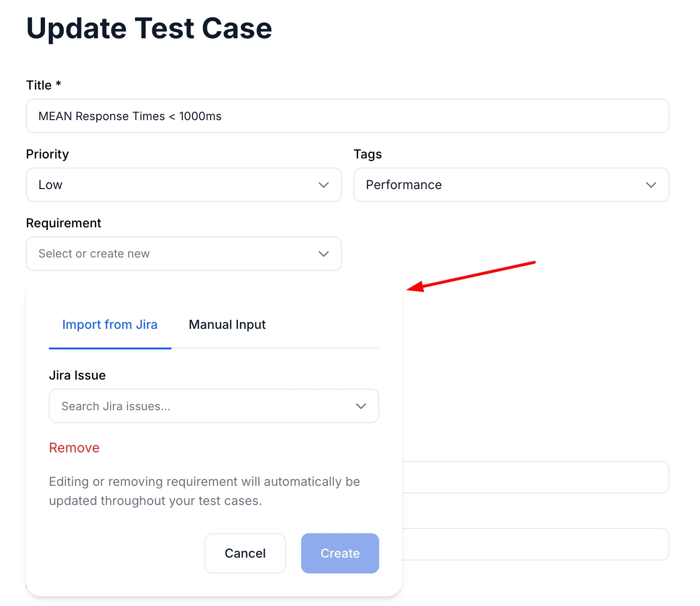The width and height of the screenshot is (700, 606).
Task: Click inside the Title text field
Action: click(x=347, y=116)
